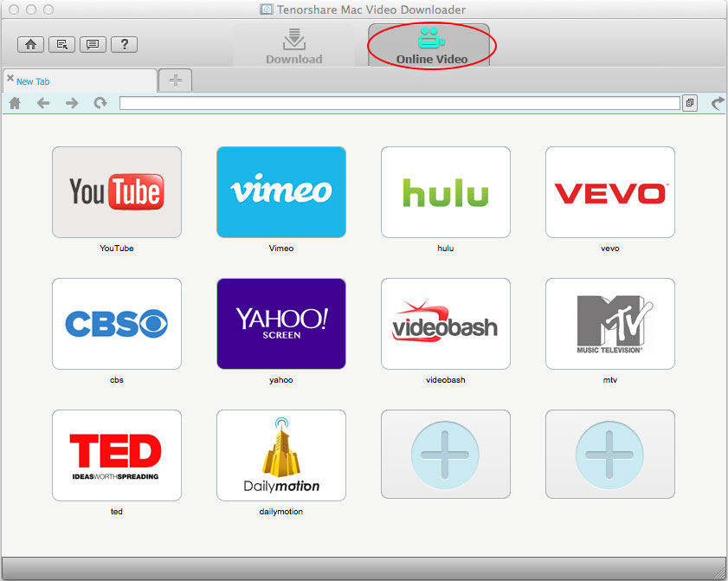The height and width of the screenshot is (581, 728).
Task: Go to browser home page icon
Action: (x=16, y=103)
